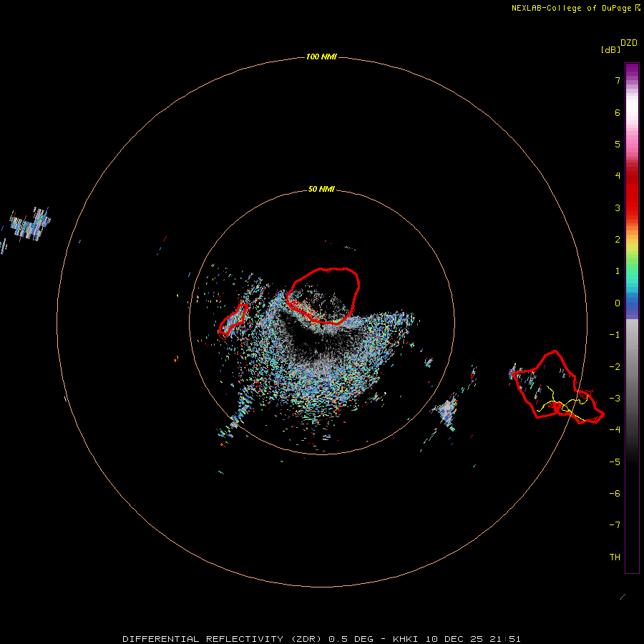Click the 3 value on the color scale
This screenshot has width=644, height=644.
(618, 208)
